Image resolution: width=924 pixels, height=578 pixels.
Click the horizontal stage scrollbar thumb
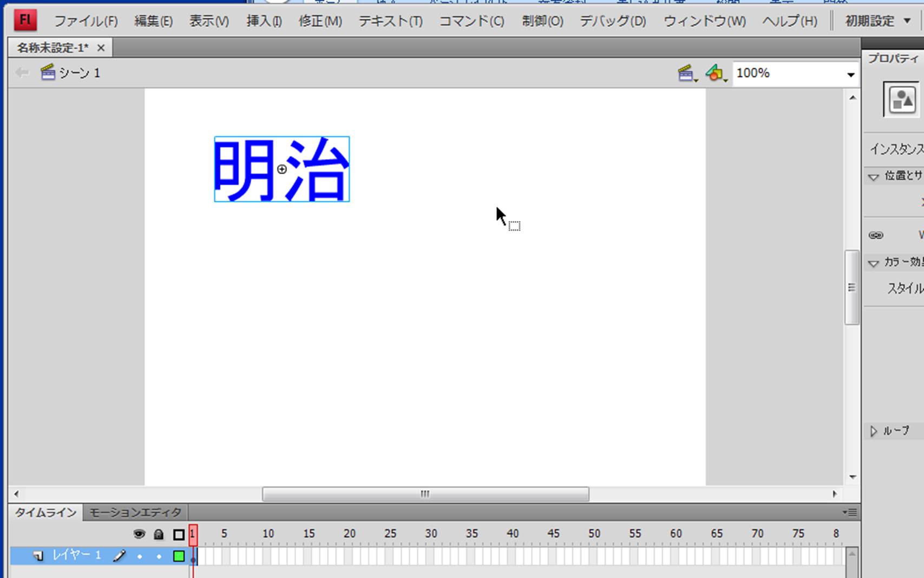click(425, 494)
